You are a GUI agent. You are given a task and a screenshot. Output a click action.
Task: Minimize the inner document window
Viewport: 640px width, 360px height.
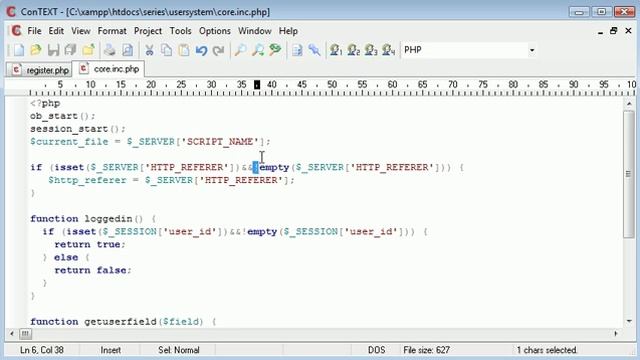pyautogui.click(x=600, y=32)
